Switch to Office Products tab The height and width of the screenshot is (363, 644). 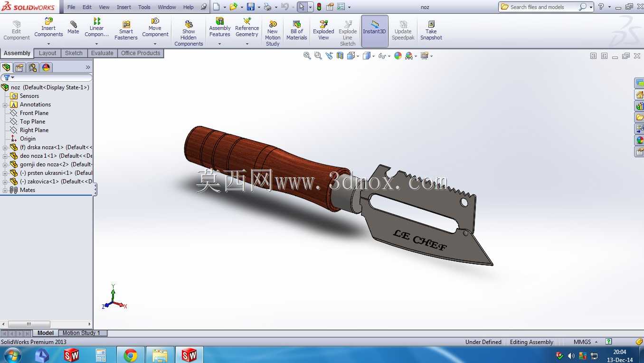click(141, 53)
